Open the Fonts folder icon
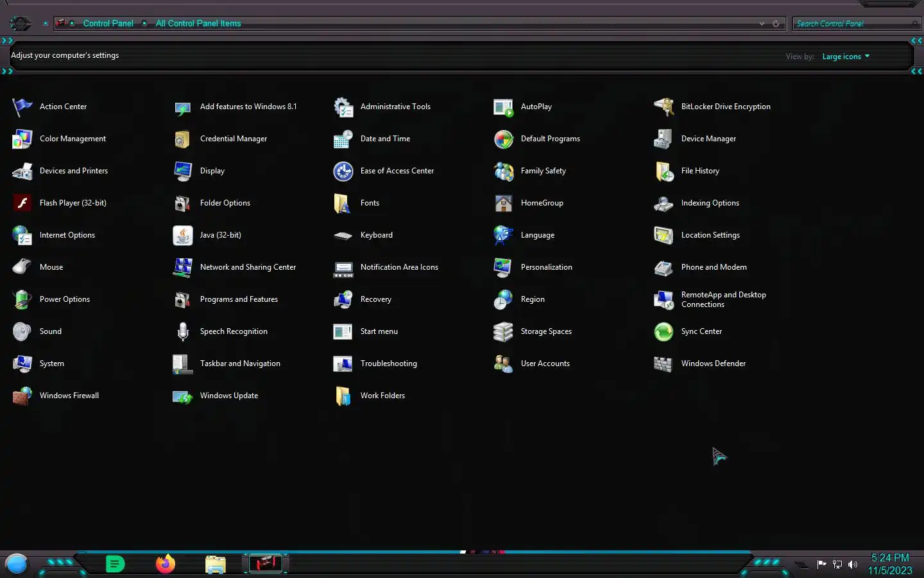924x578 pixels. pos(343,203)
